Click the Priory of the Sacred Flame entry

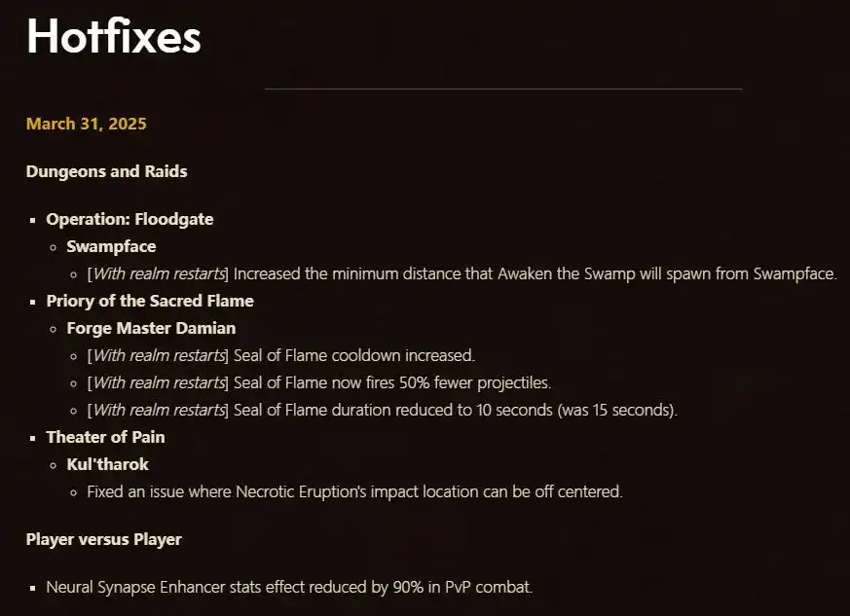[x=150, y=302]
